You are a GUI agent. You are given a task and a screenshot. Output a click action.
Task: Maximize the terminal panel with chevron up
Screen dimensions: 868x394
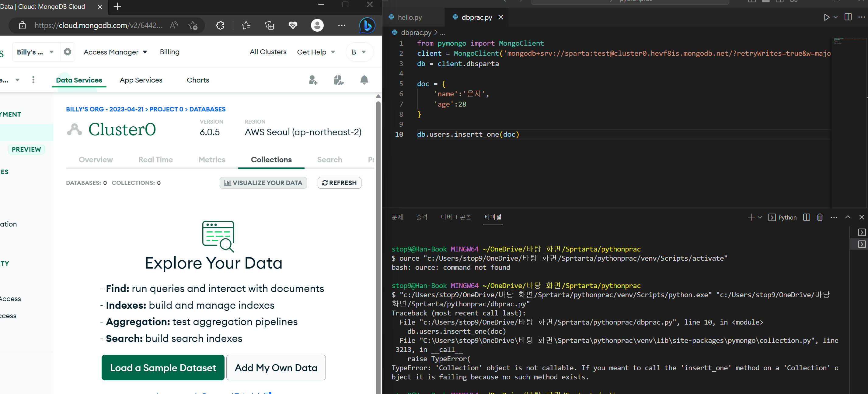[x=848, y=217]
